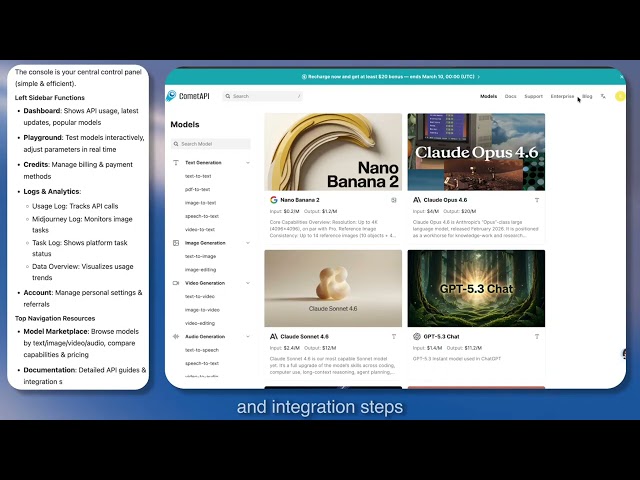Click the coin icon in recharge banner

(304, 77)
